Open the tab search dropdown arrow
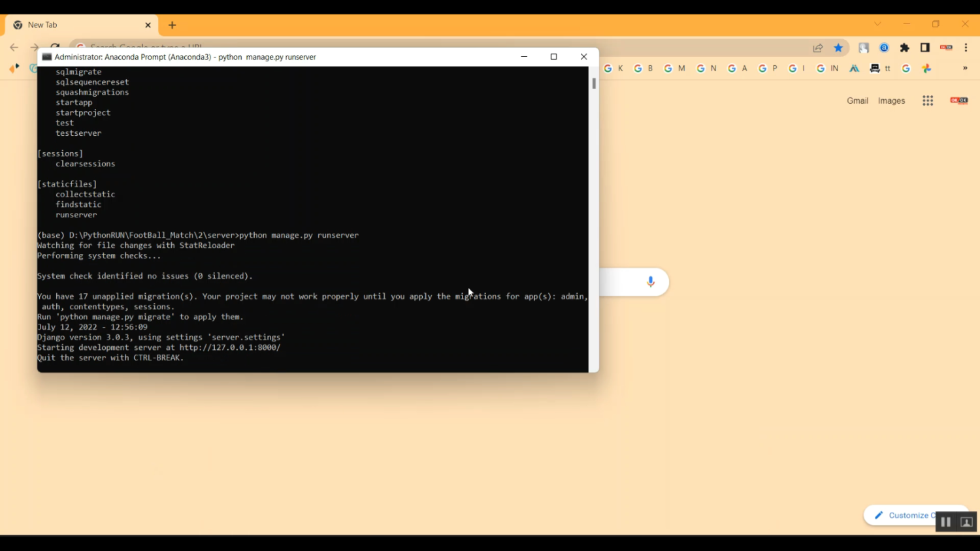Image resolution: width=980 pixels, height=551 pixels. 877,24
